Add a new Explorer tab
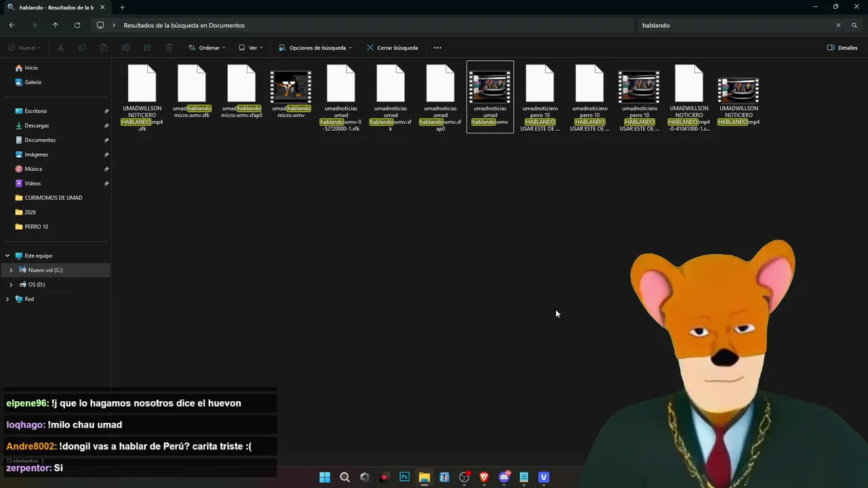This screenshot has height=488, width=868. click(122, 7)
